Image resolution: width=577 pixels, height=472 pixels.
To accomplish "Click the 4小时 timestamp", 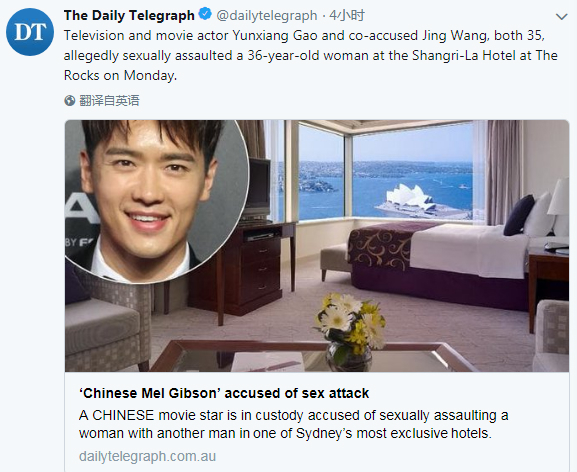I will pos(347,15).
